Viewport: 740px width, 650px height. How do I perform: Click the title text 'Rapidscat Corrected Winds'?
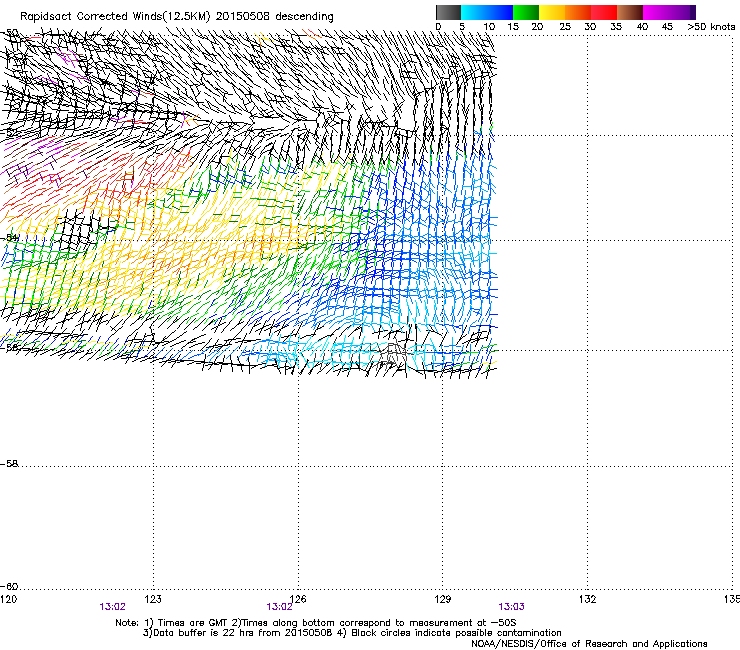pyautogui.click(x=91, y=17)
